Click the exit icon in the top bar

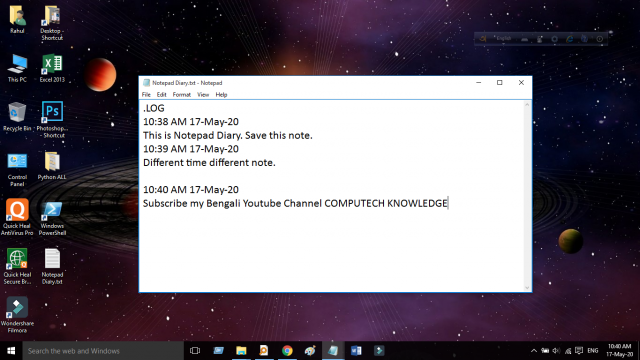click(x=600, y=39)
